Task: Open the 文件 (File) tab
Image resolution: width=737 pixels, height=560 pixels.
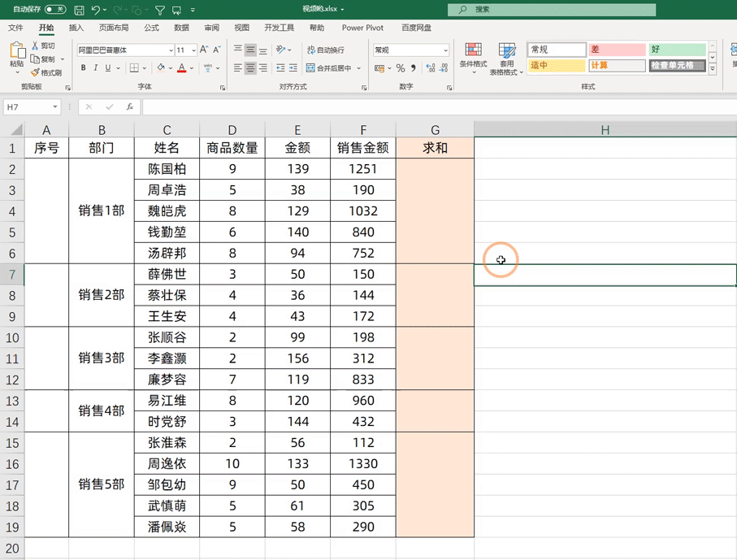Action: pyautogui.click(x=15, y=28)
